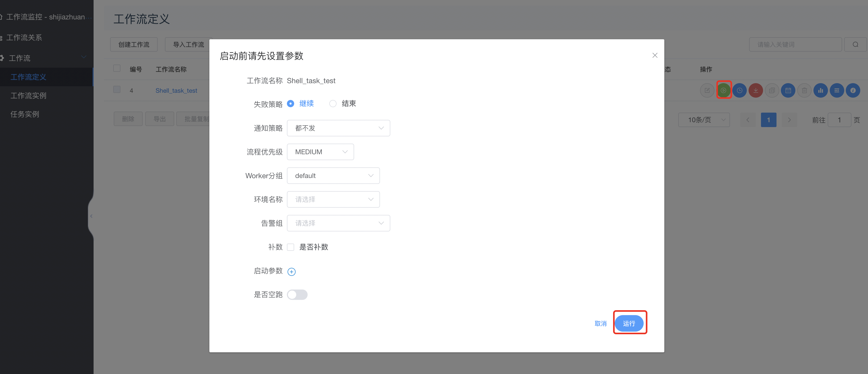Click the blue info version icon
Viewport: 868px width, 374px height.
[853, 90]
